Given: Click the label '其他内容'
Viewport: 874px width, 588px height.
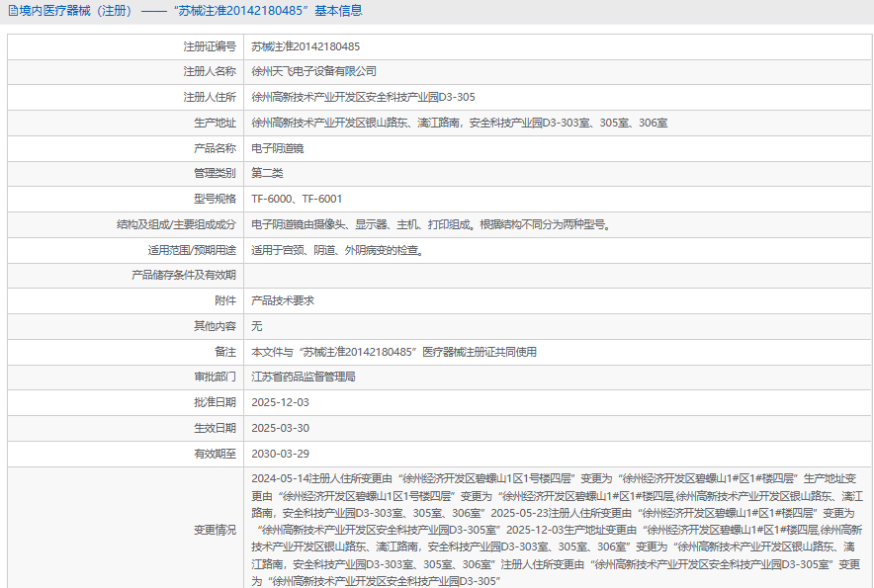Looking at the screenshot, I should [215, 326].
